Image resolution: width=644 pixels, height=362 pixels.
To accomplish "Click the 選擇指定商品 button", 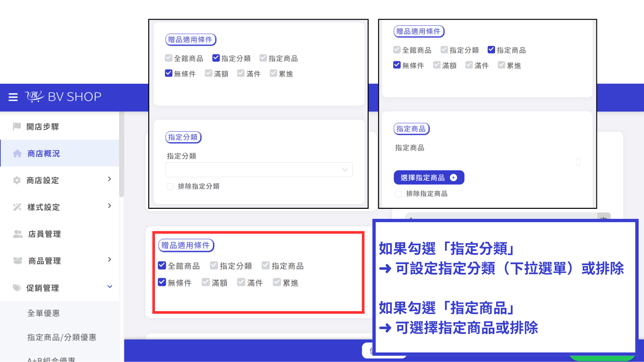I will [429, 178].
